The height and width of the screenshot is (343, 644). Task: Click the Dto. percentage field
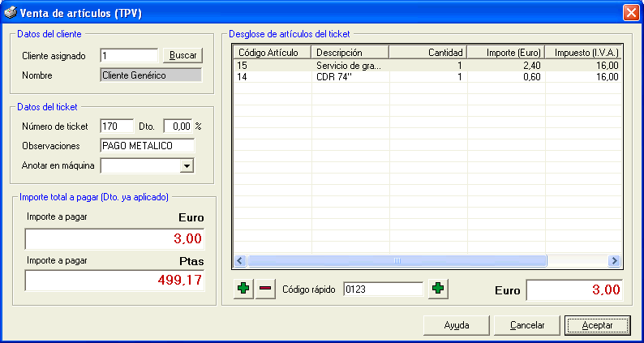(178, 126)
